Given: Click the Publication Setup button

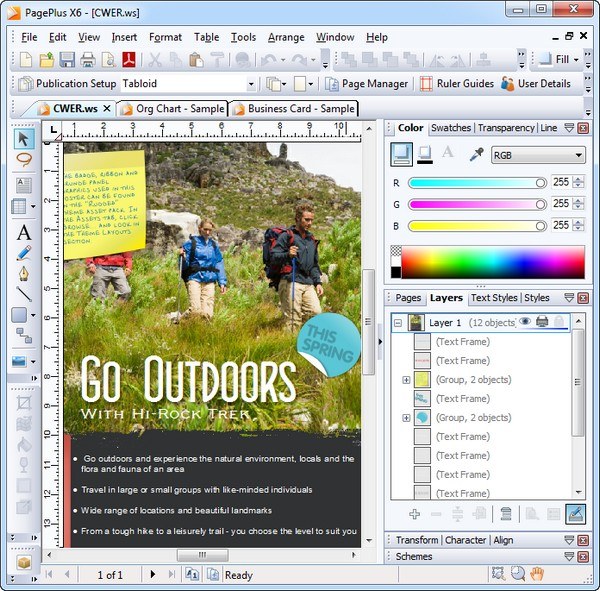Looking at the screenshot, I should (67, 84).
